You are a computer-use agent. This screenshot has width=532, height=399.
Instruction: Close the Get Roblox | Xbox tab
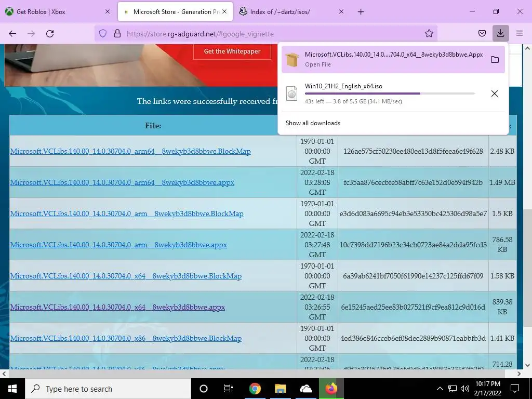click(108, 11)
